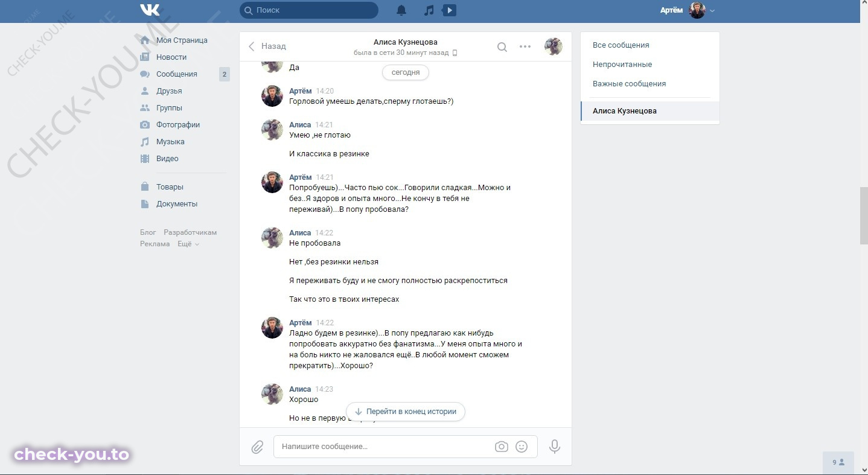Screen dimensions: 868x475
Task: Click Алиса's avatar on the 14:22 message
Action: pyautogui.click(x=272, y=238)
